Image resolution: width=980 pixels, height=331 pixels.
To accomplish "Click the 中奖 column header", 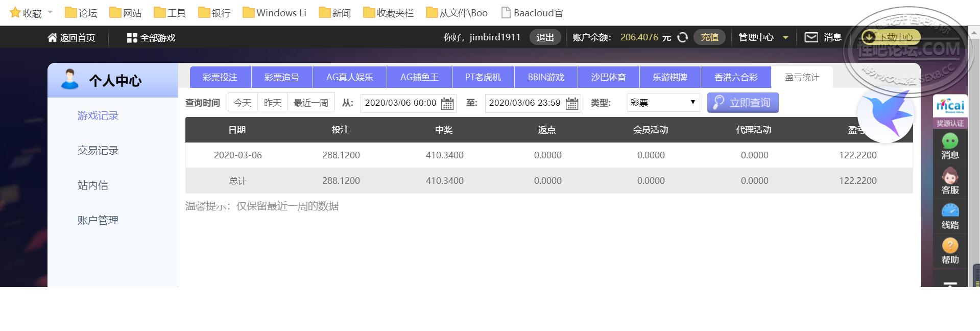I will pyautogui.click(x=444, y=130).
